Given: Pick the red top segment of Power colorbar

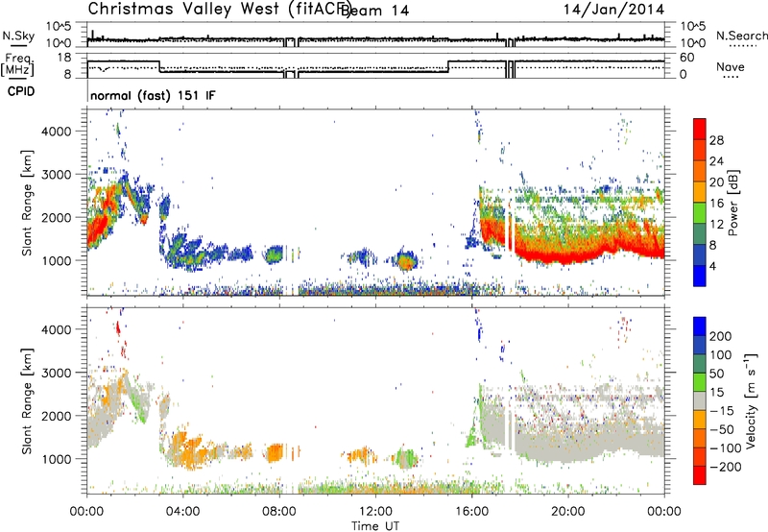Looking at the screenshot, I should pyautogui.click(x=700, y=130).
